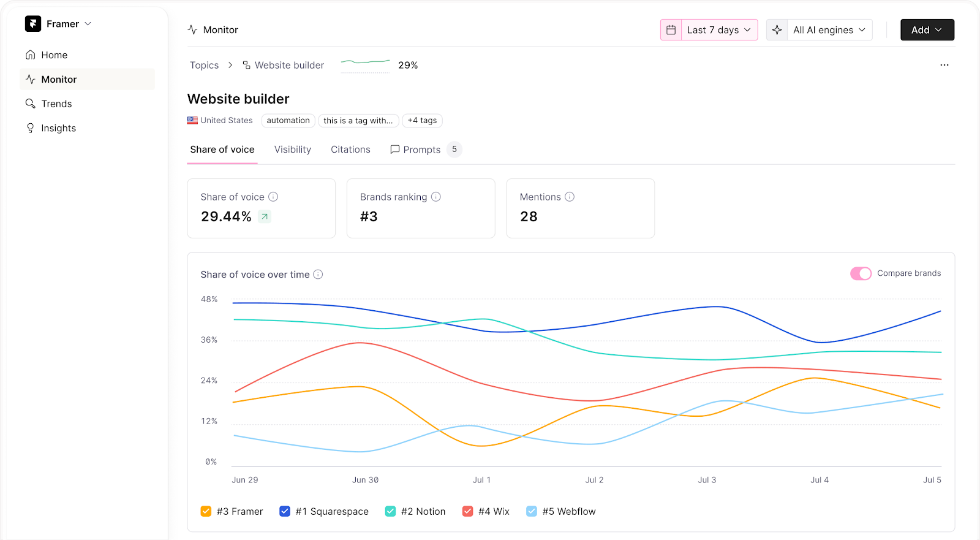Click the sparkline trend chart beside 29%
Viewport: 980px width, 540px height.
[365, 65]
